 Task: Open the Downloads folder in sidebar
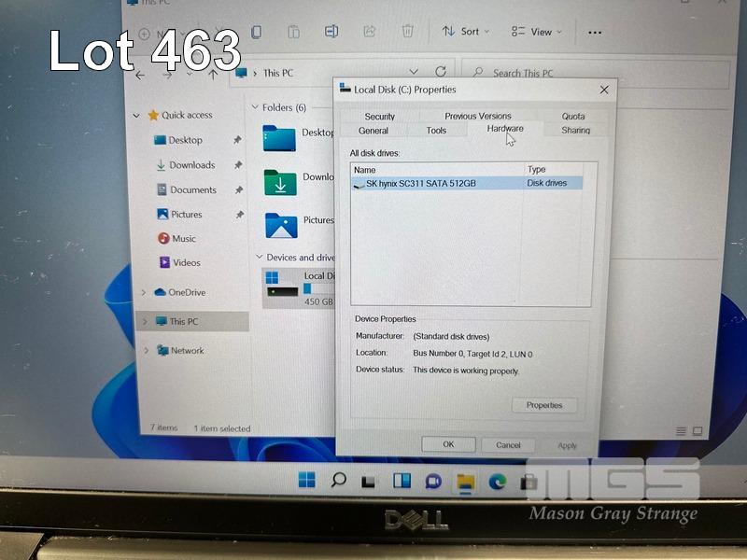click(191, 165)
